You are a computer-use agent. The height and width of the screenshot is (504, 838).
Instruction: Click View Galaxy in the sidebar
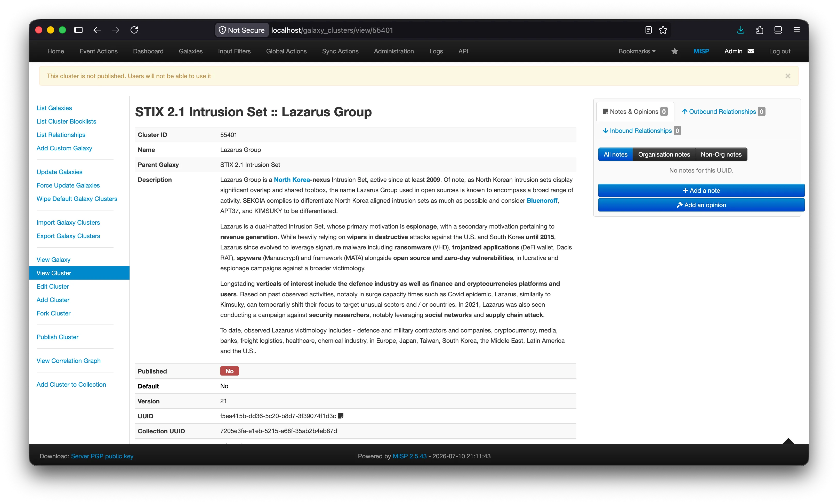click(53, 260)
